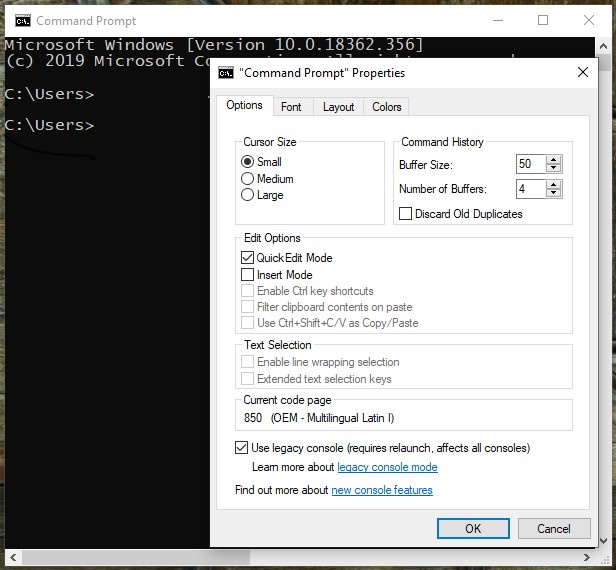Click the Number of Buffers input field

tap(531, 189)
